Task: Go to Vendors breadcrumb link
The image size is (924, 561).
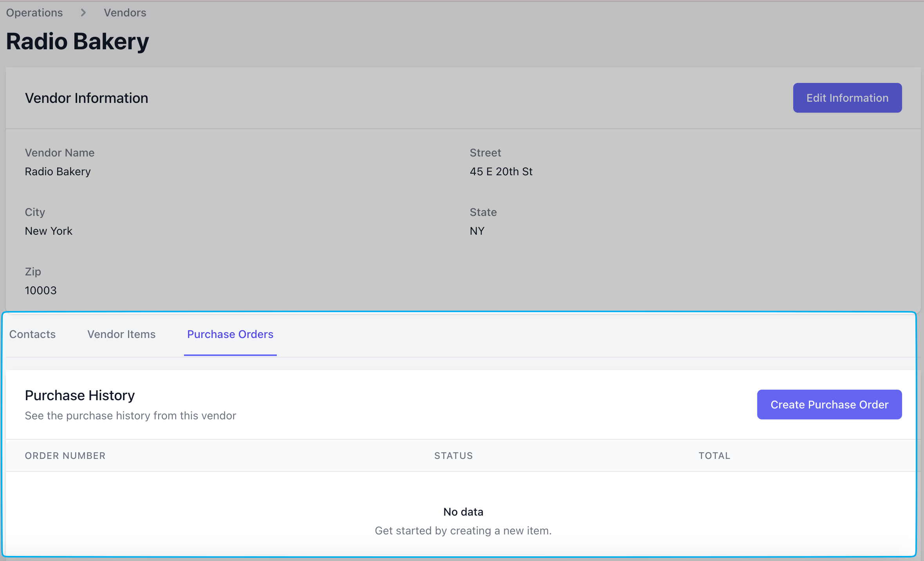Action: pyautogui.click(x=125, y=13)
